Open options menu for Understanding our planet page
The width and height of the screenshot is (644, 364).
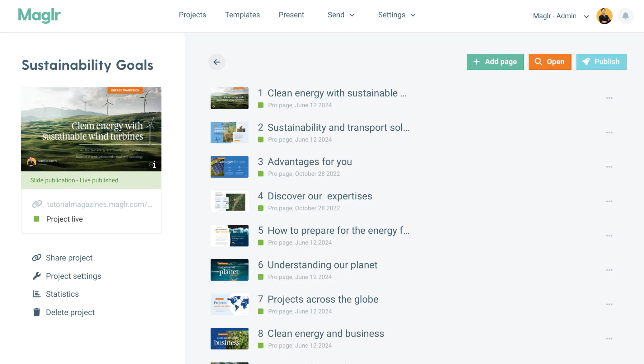[x=609, y=270]
